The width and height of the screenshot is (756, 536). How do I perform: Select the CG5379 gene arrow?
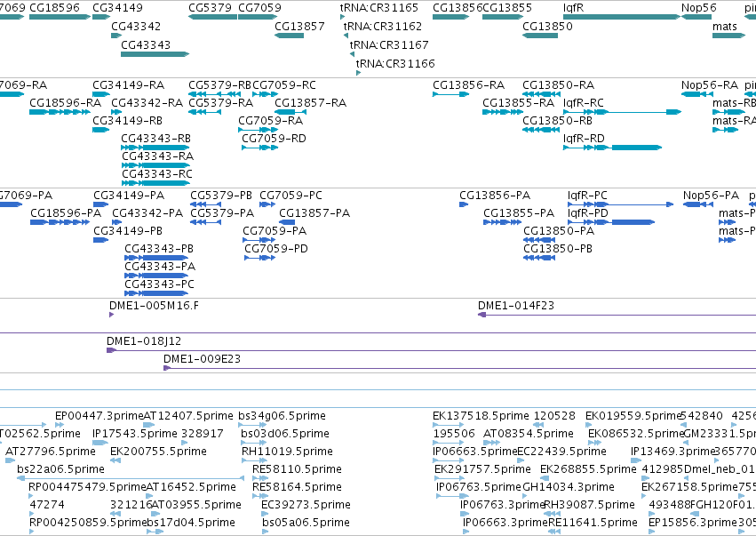212,17
